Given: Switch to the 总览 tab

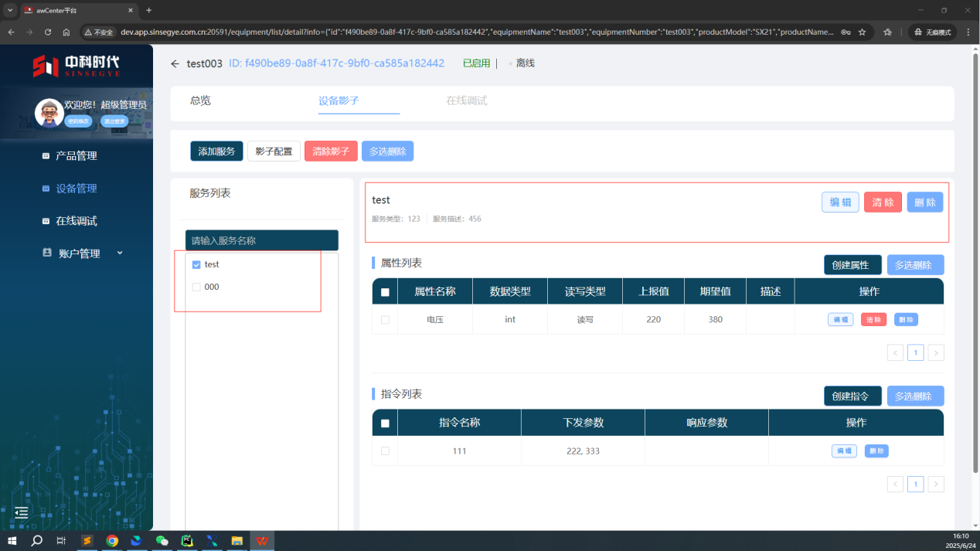Looking at the screenshot, I should [x=200, y=100].
